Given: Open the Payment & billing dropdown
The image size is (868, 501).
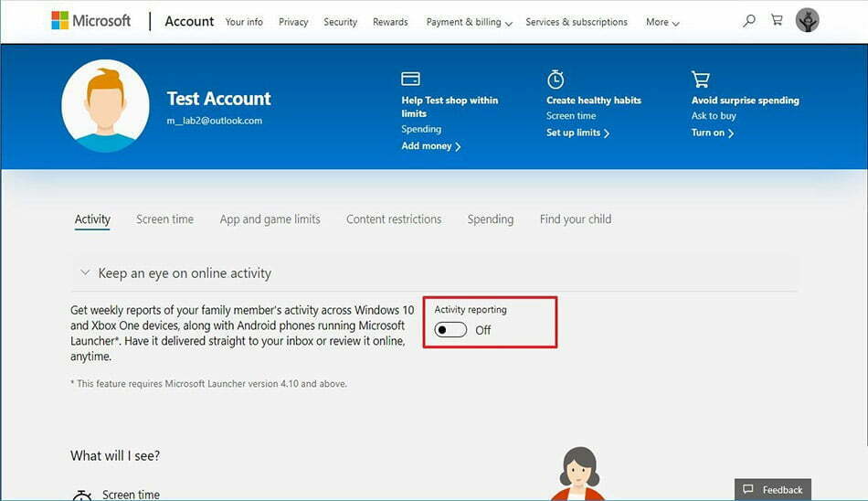Looking at the screenshot, I should (x=469, y=22).
